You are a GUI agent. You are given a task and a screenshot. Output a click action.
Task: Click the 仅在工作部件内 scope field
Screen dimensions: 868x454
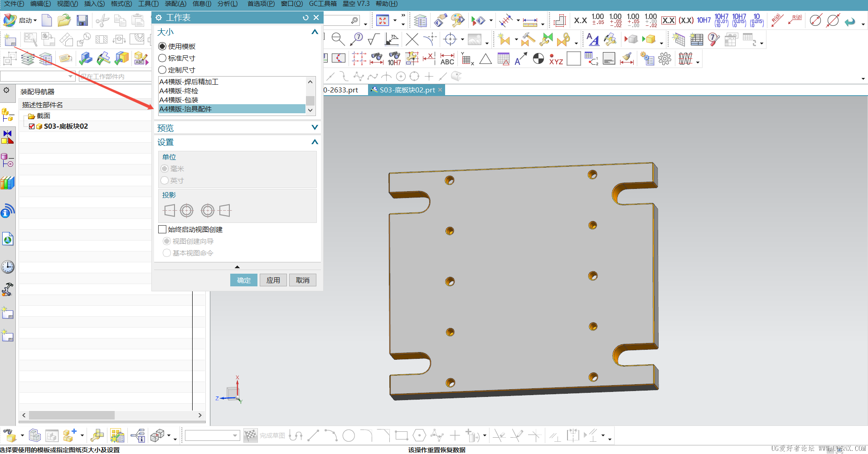click(x=115, y=76)
